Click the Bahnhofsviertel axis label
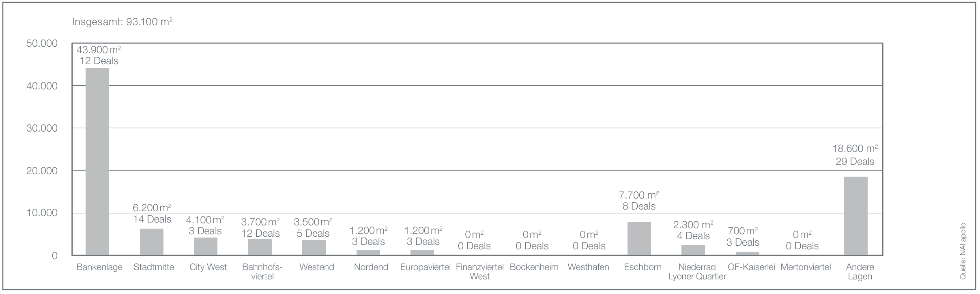Screen dimensions: 980x294 coord(262,272)
